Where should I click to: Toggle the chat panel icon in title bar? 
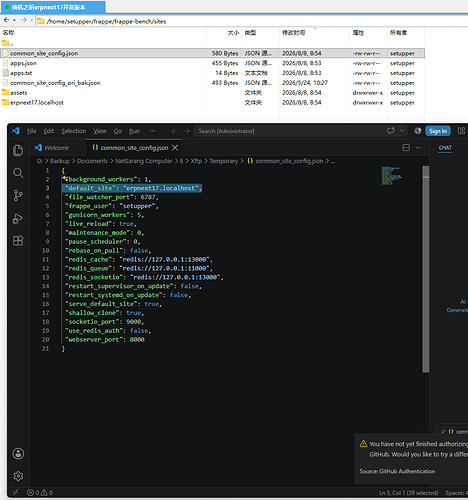click(391, 131)
